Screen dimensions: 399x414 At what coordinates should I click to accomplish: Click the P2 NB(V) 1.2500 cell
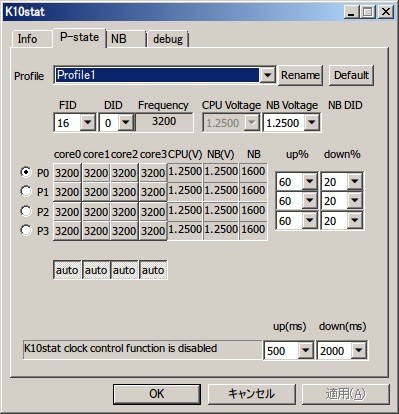click(x=221, y=211)
